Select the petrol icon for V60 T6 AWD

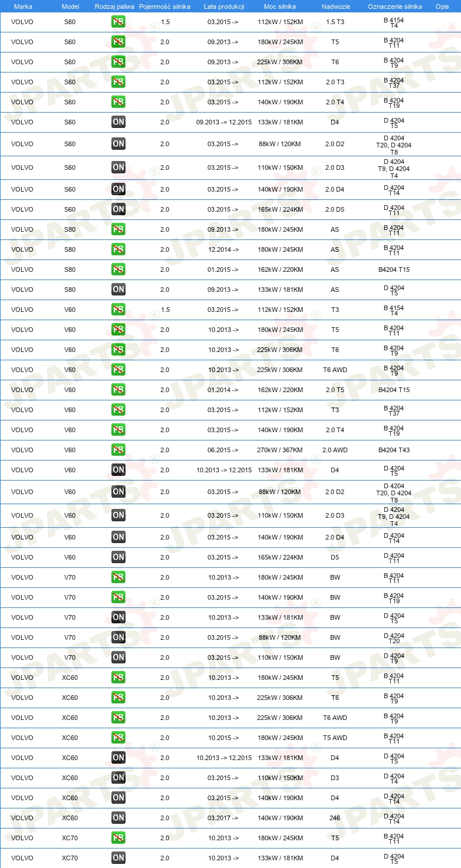click(x=118, y=370)
